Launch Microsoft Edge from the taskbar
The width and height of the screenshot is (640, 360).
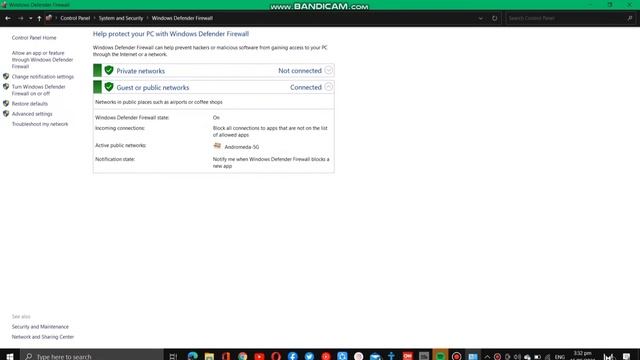[193, 356]
